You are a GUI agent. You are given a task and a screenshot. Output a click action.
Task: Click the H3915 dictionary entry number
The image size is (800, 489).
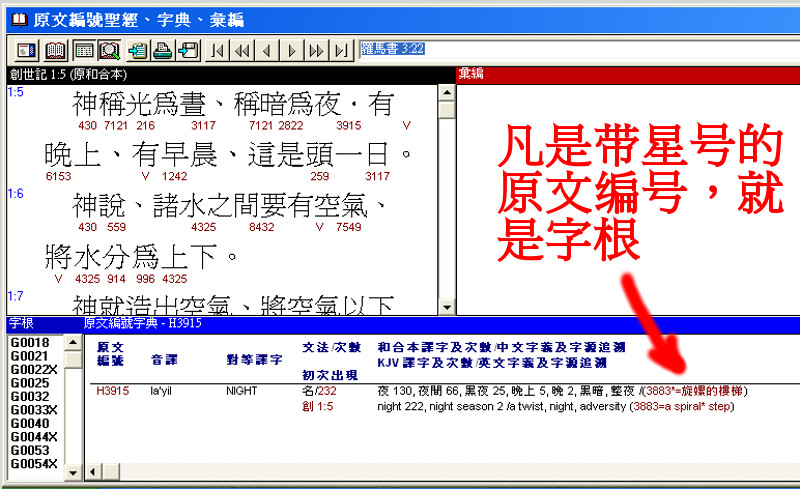point(113,391)
